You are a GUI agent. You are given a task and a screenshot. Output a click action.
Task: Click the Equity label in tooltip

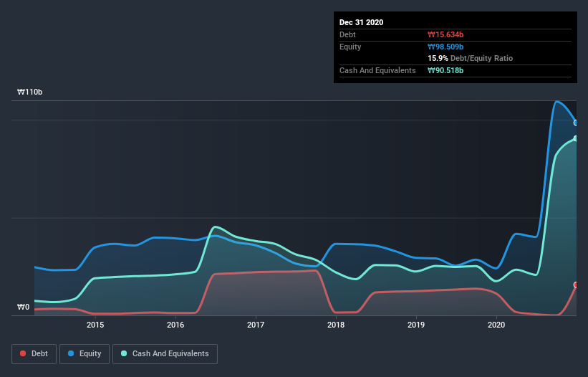tap(350, 47)
